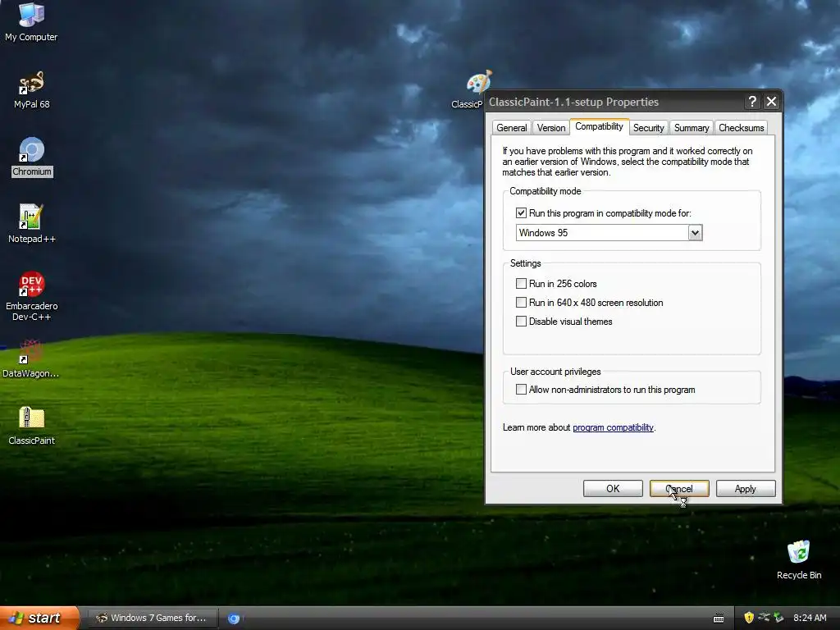Select the MyPal 68 desktop shortcut
The image size is (840, 630).
coord(31,89)
